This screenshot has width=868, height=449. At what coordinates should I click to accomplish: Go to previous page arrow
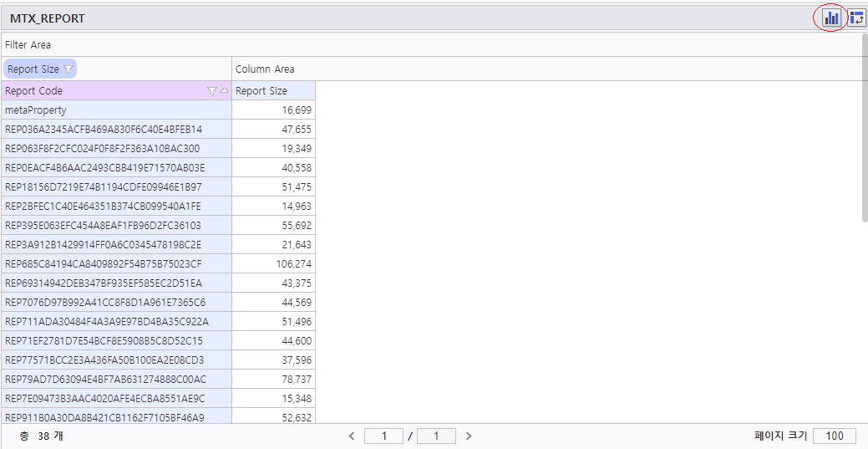(352, 436)
